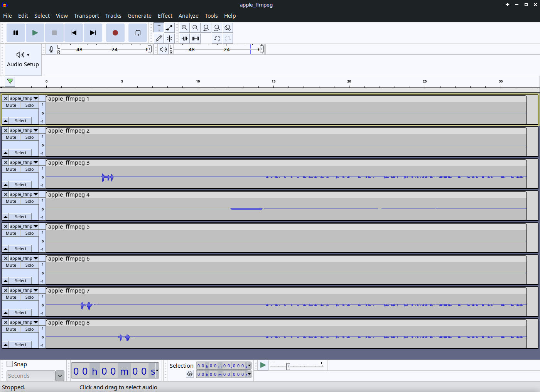Click the Trim audio outside selection icon
Image resolution: width=540 pixels, height=392 pixels.
185,39
